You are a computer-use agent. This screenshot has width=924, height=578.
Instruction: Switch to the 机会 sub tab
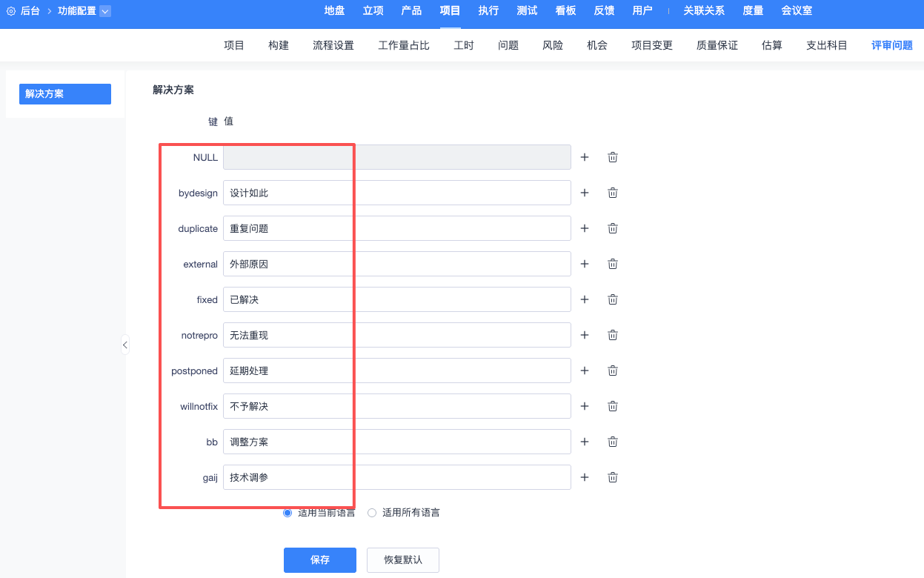[x=597, y=45]
